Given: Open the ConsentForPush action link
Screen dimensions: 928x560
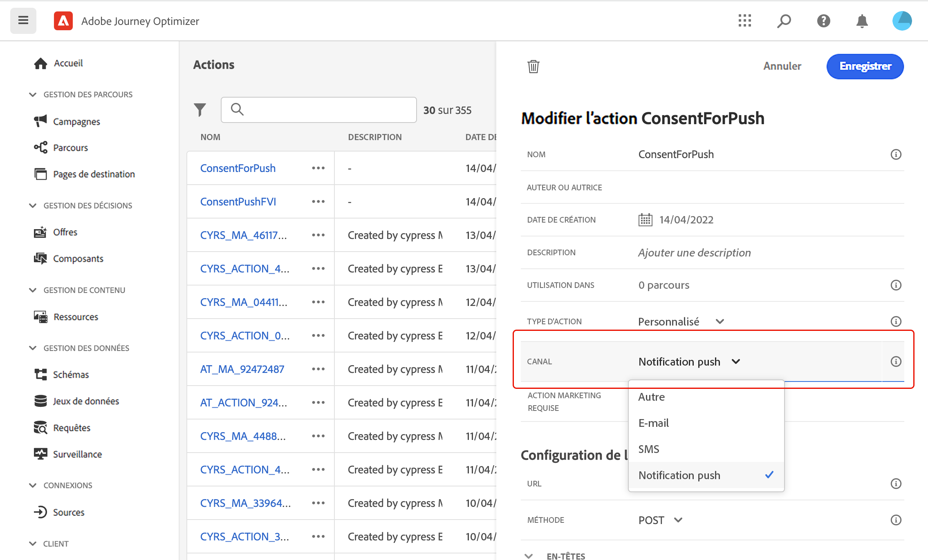Looking at the screenshot, I should [x=238, y=168].
